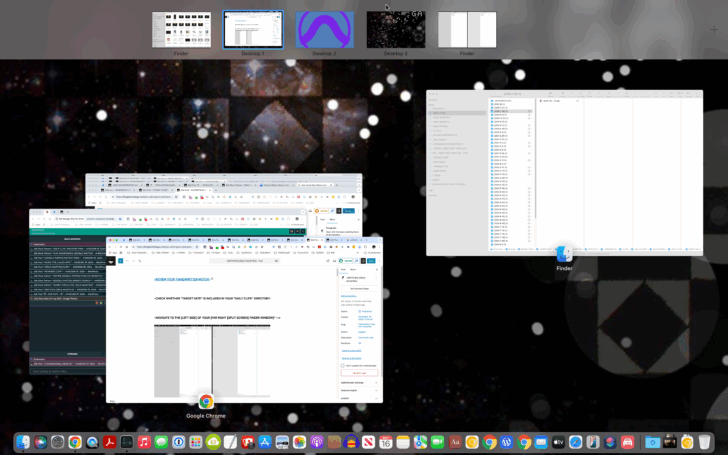The height and width of the screenshot is (455, 728).
Task: Open the Trash in the Dock
Action: (x=704, y=442)
